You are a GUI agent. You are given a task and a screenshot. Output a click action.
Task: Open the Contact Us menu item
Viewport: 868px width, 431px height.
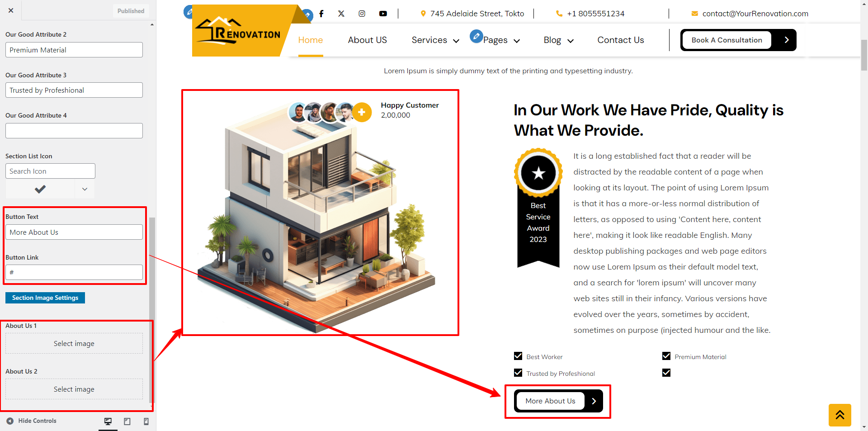(x=621, y=40)
